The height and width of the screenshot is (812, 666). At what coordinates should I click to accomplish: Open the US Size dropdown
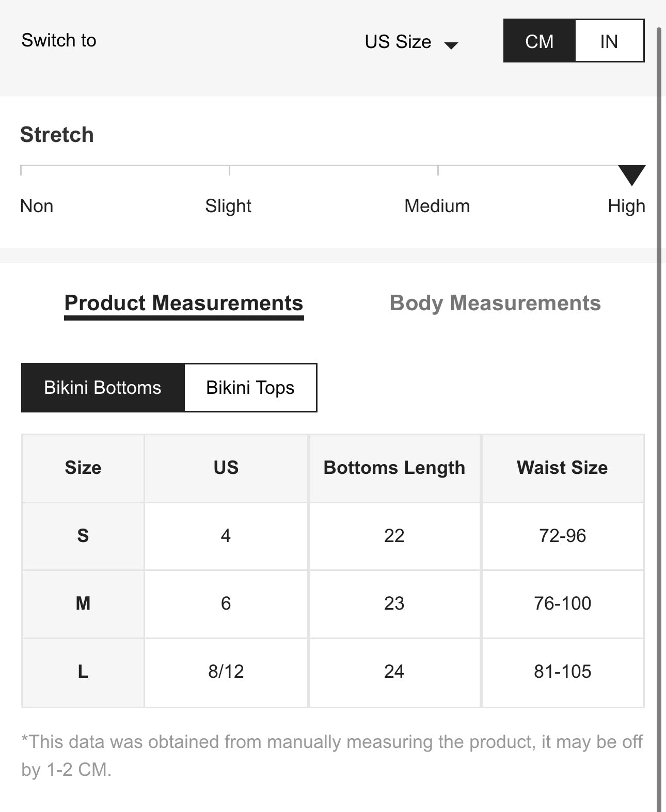(398, 42)
